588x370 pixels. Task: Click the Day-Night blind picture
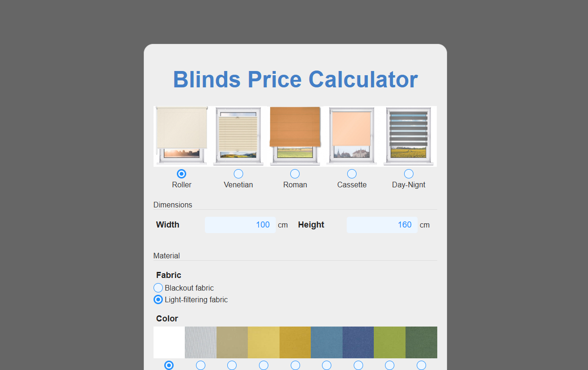click(x=409, y=135)
